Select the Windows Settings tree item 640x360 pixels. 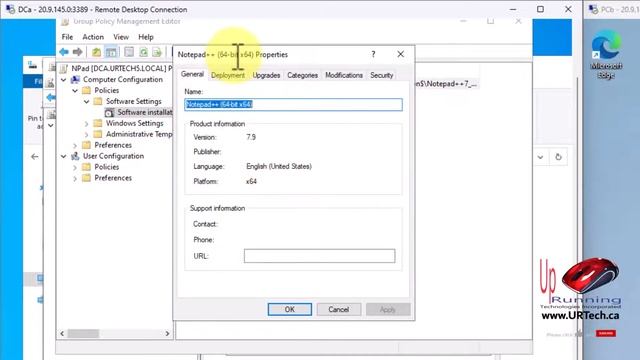(134, 123)
